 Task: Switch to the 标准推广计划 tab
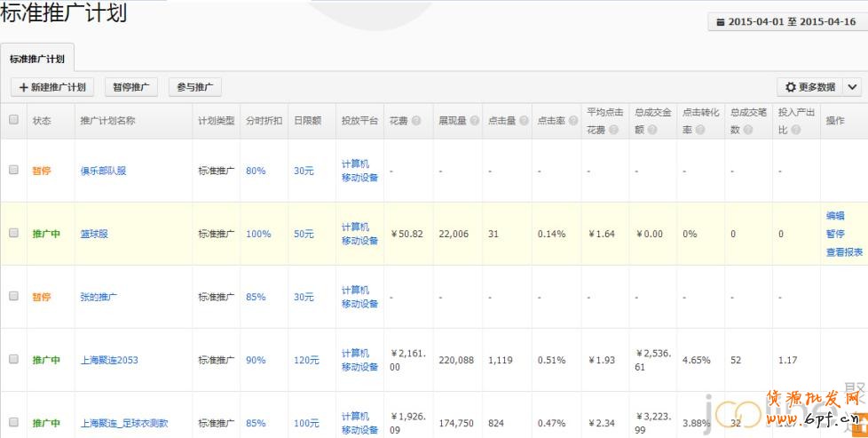37,59
